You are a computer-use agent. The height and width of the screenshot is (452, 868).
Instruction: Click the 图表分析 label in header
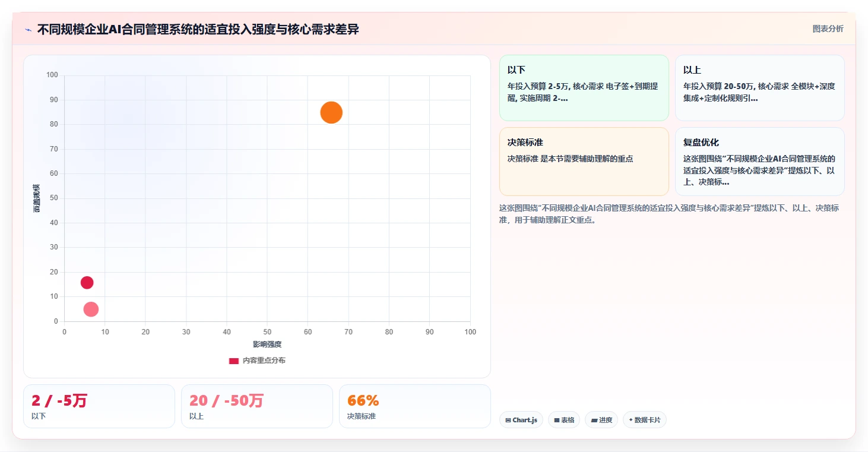[x=828, y=29]
